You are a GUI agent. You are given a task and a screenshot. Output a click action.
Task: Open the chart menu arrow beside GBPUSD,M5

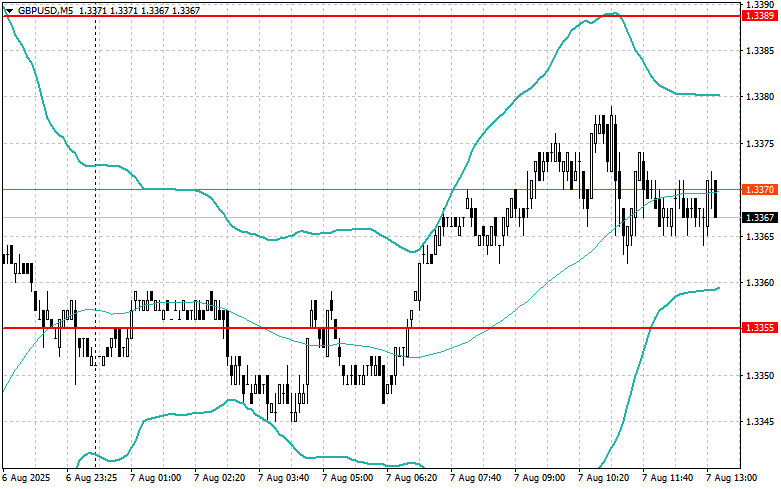9,10
